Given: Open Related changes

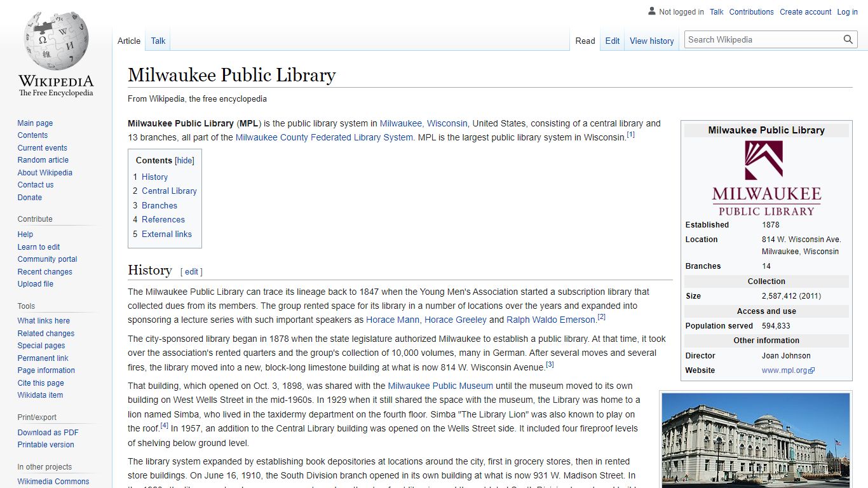Looking at the screenshot, I should (46, 334).
